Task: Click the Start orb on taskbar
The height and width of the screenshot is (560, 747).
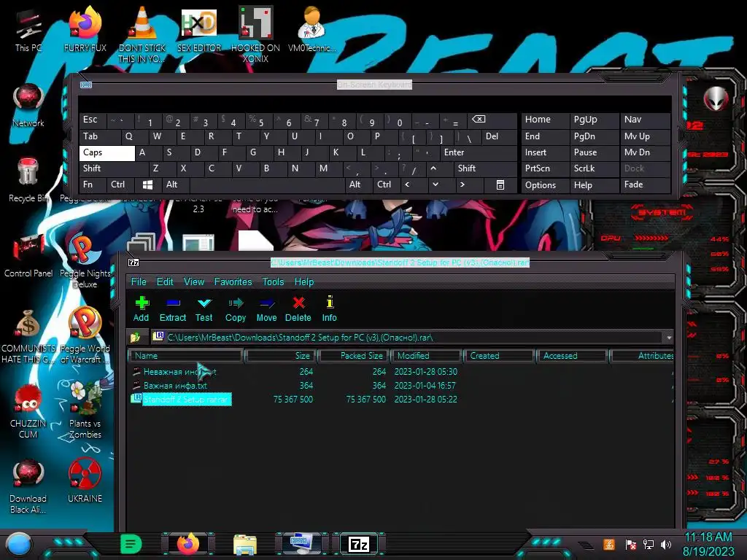Action: point(18,544)
